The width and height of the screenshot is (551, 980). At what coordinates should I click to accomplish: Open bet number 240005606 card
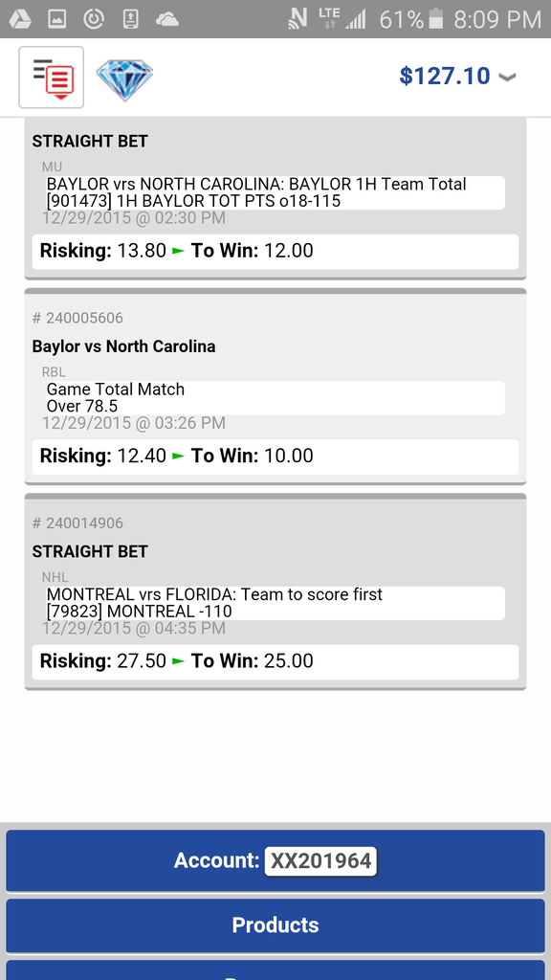coord(275,387)
